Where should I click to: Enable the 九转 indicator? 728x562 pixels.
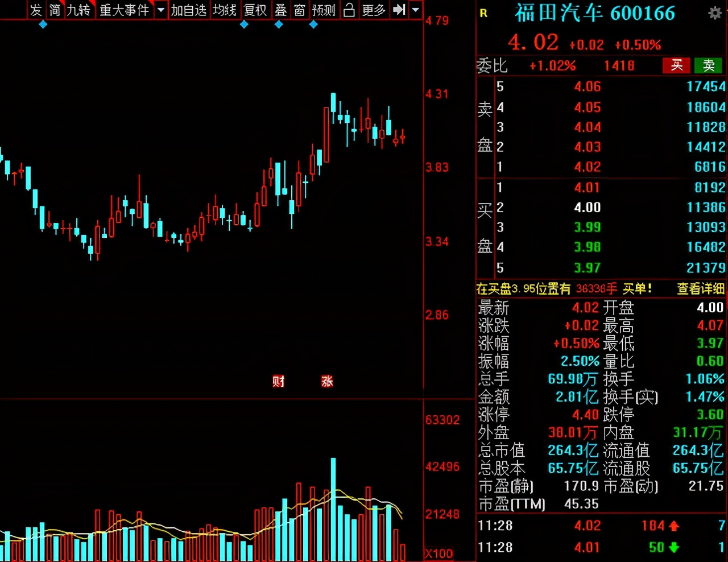(x=79, y=10)
